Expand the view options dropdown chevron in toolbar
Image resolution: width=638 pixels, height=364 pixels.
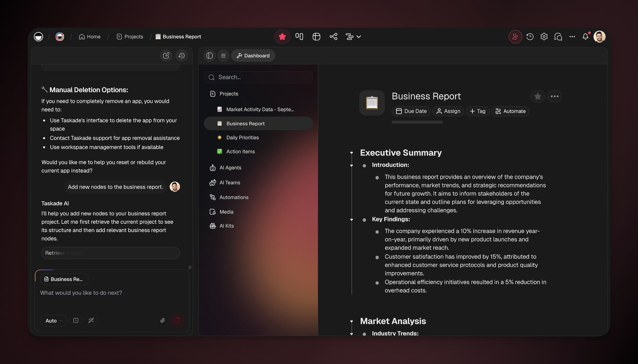pos(358,37)
